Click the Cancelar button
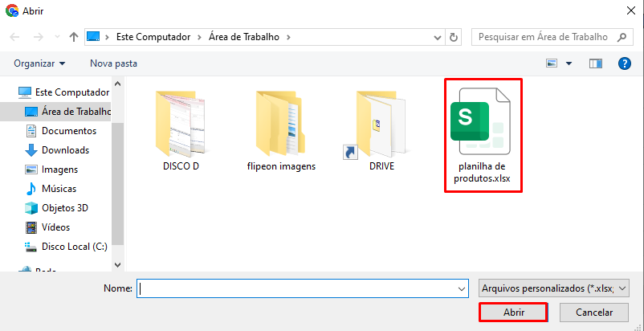This screenshot has height=331, width=644. point(593,313)
